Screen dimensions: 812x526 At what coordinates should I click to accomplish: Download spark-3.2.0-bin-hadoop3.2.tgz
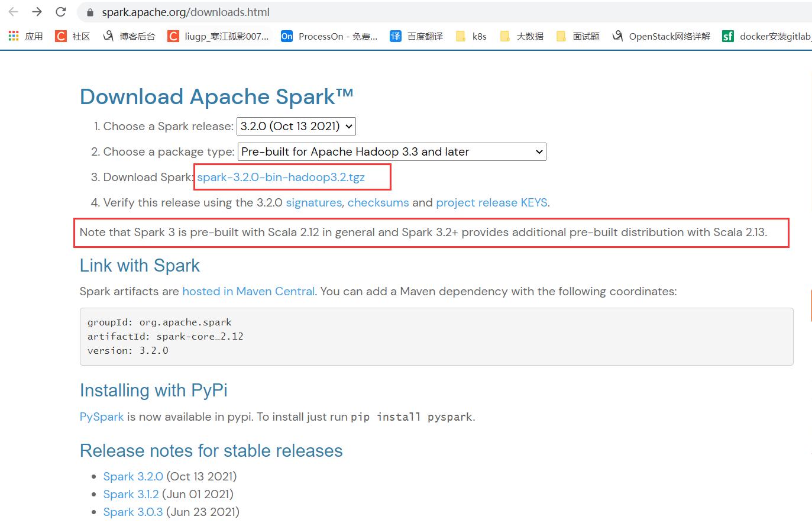(x=281, y=177)
